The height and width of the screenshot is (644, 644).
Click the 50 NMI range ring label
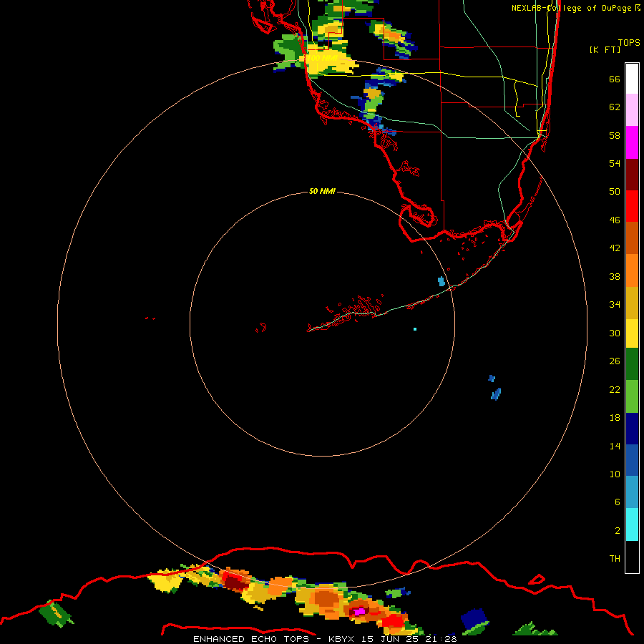click(322, 191)
